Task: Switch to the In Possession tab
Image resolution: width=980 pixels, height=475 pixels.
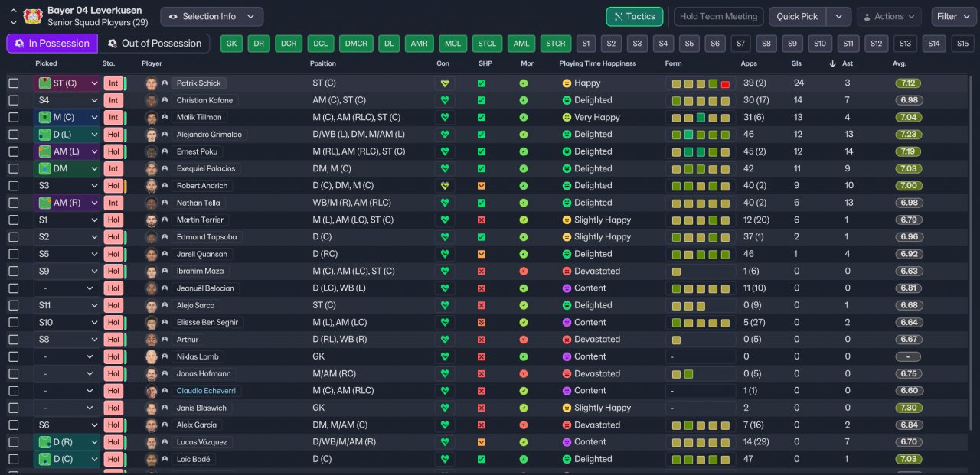Action: coord(52,44)
